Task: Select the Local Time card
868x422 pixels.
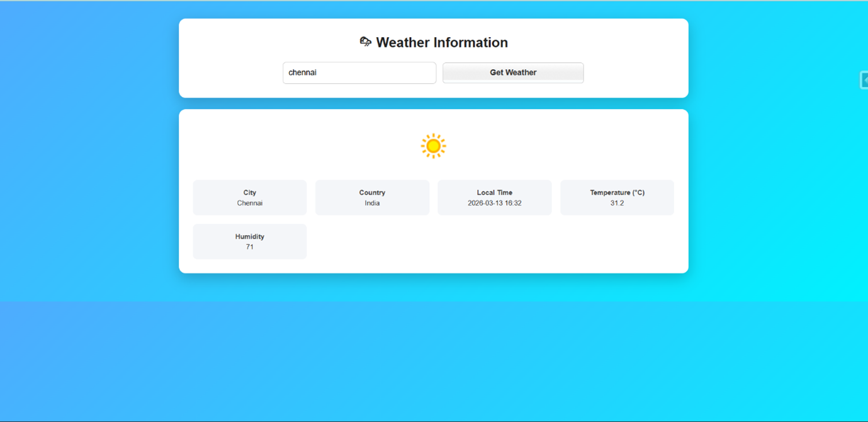Action: [494, 197]
